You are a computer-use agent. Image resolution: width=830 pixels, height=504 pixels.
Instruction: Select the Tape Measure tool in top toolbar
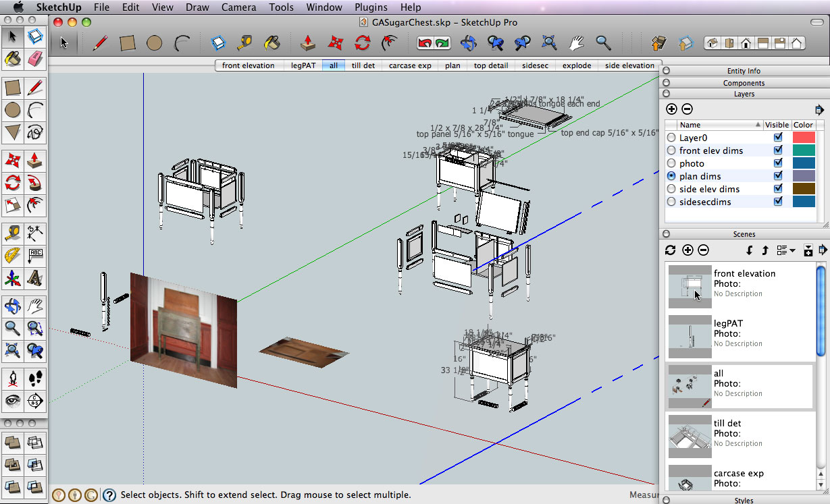pos(244,43)
